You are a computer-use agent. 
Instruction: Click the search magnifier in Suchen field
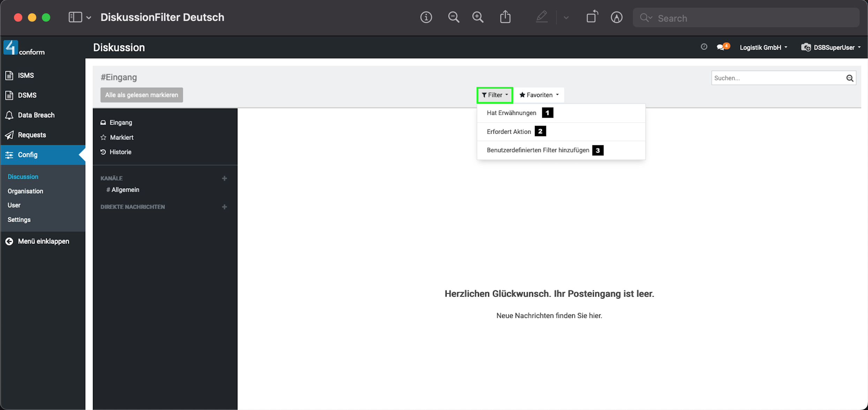(x=850, y=78)
